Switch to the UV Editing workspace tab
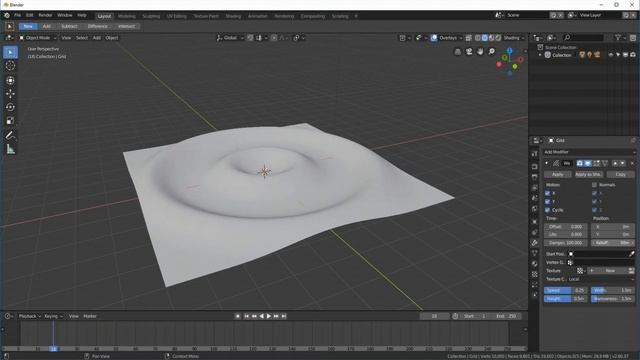The width and height of the screenshot is (640, 360). [176, 16]
